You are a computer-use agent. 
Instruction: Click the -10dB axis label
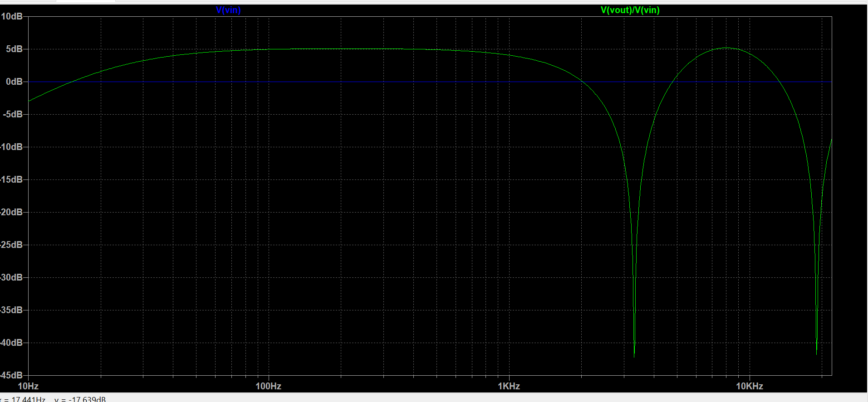point(11,147)
